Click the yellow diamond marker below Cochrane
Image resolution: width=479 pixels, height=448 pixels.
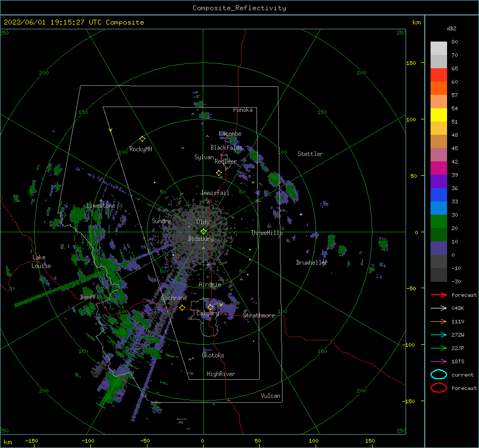(x=183, y=308)
